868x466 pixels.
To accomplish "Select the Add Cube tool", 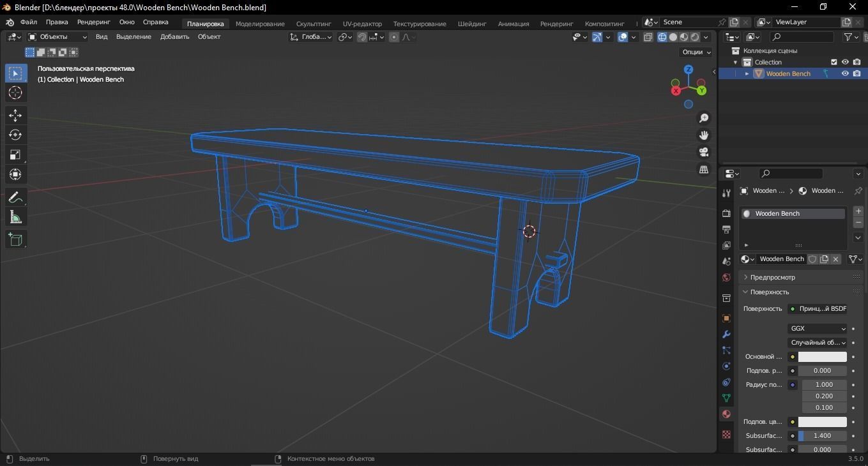I will pos(15,240).
